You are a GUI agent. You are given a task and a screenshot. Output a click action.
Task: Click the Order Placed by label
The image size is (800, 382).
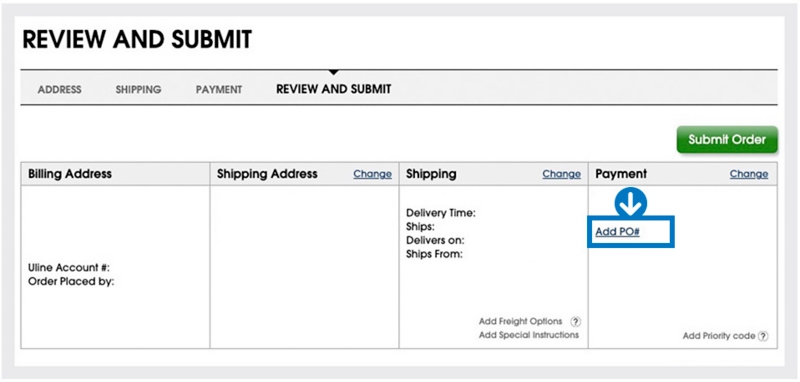[71, 282]
